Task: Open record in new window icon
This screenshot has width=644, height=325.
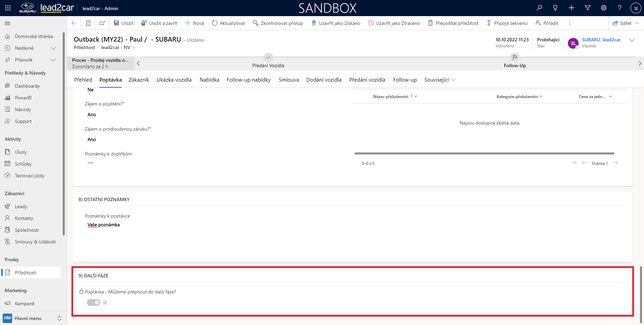Action: [102, 23]
